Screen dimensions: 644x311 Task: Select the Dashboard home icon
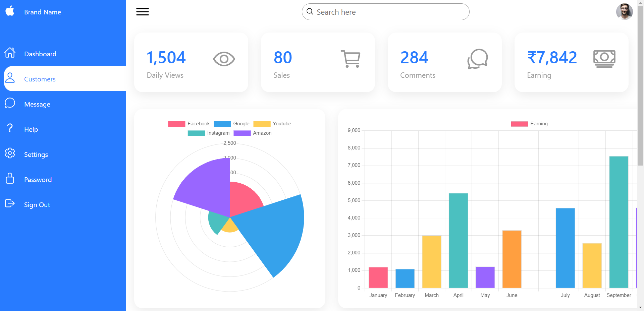point(10,53)
